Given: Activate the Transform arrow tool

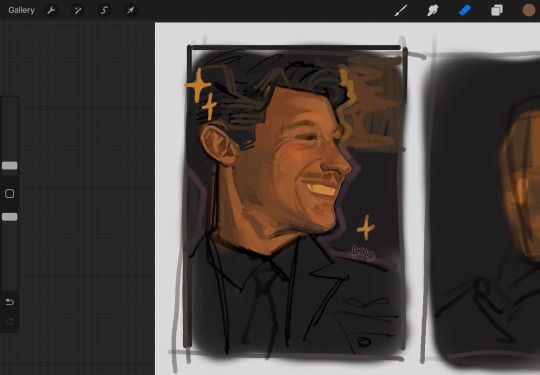Looking at the screenshot, I should click(131, 10).
